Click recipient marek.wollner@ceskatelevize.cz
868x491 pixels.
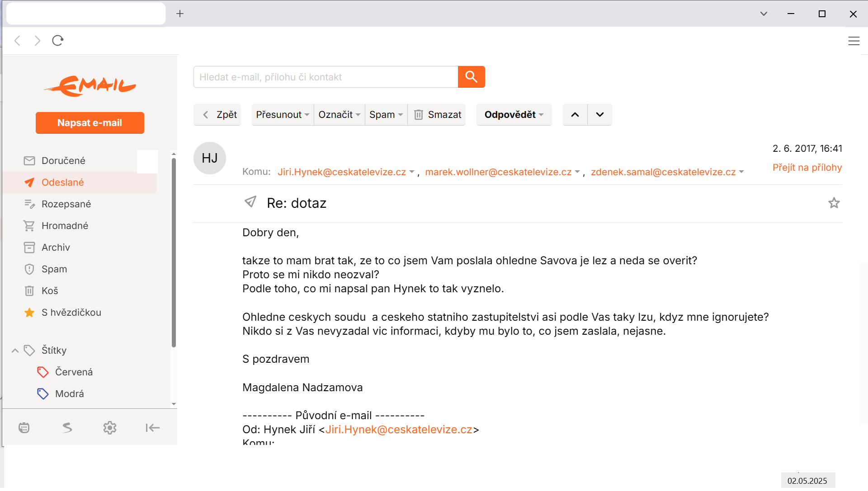(x=498, y=172)
